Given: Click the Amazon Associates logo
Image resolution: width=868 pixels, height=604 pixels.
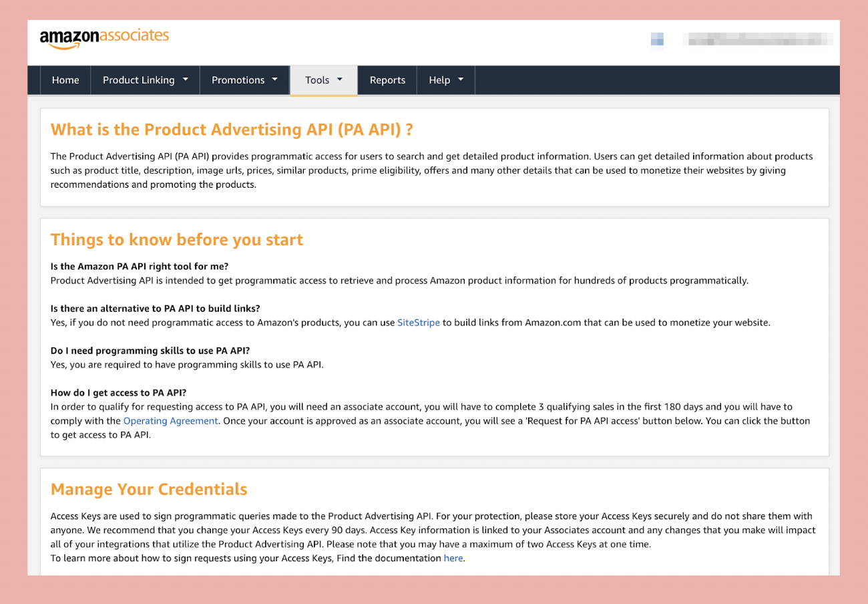Looking at the screenshot, I should point(104,38).
